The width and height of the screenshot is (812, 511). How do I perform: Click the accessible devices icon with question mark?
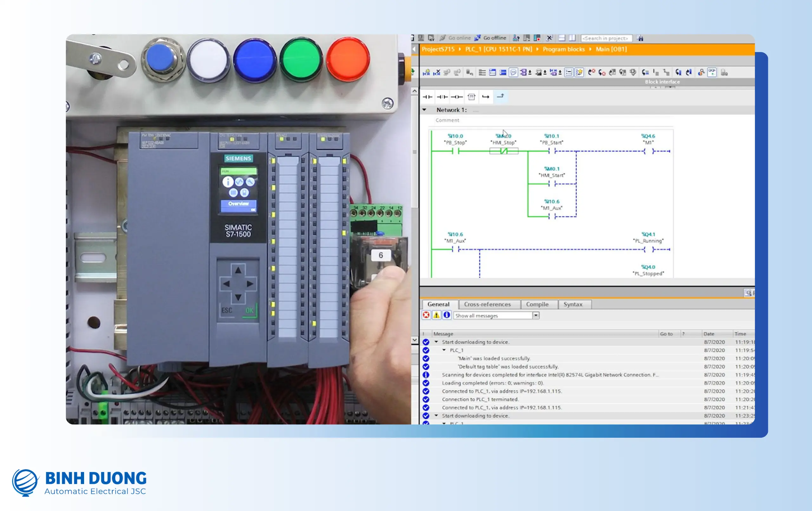pos(516,38)
